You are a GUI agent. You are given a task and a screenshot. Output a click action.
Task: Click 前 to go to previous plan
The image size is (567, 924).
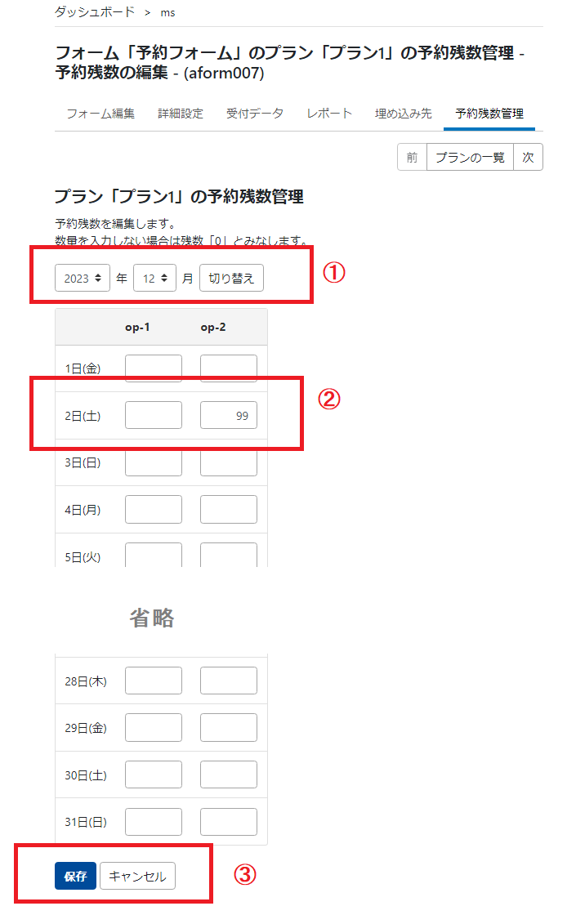[412, 157]
